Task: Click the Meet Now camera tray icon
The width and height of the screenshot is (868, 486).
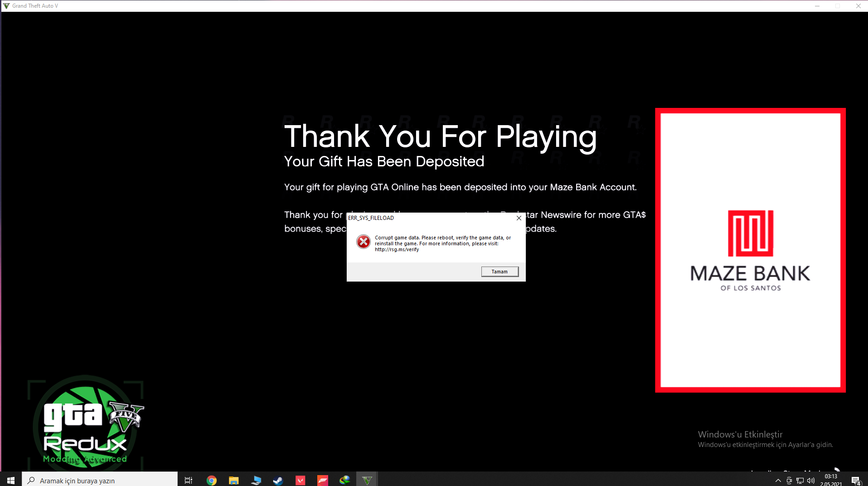Action: [789, 481]
